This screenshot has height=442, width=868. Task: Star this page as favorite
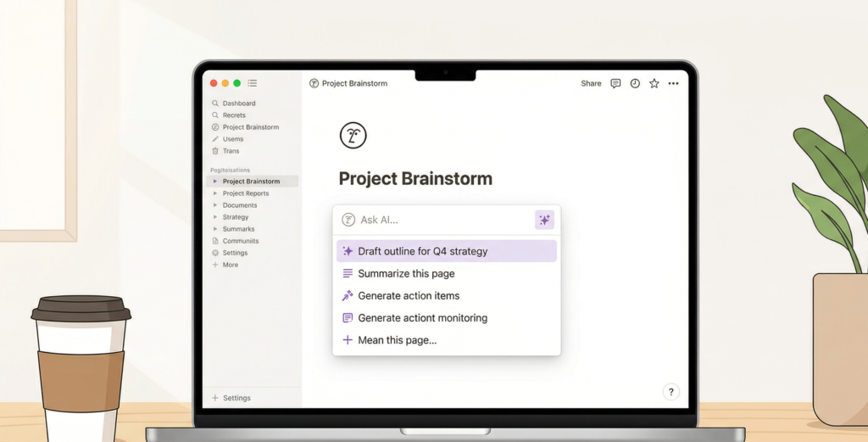tap(654, 83)
